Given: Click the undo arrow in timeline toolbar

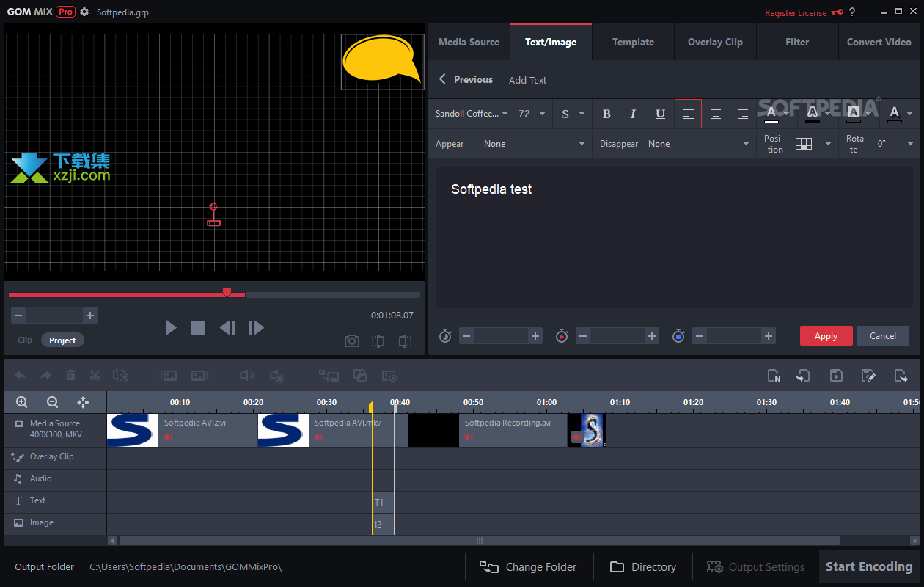Looking at the screenshot, I should [x=21, y=376].
